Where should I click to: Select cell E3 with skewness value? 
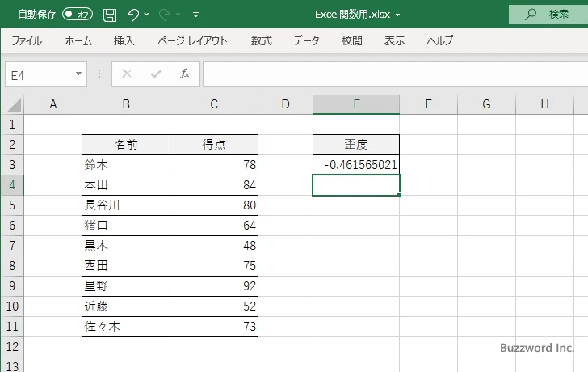(356, 165)
